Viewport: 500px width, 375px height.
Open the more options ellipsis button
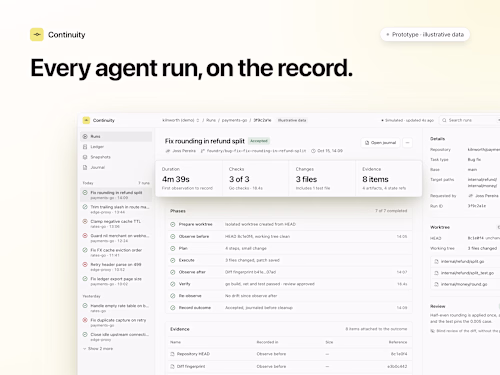(407, 143)
